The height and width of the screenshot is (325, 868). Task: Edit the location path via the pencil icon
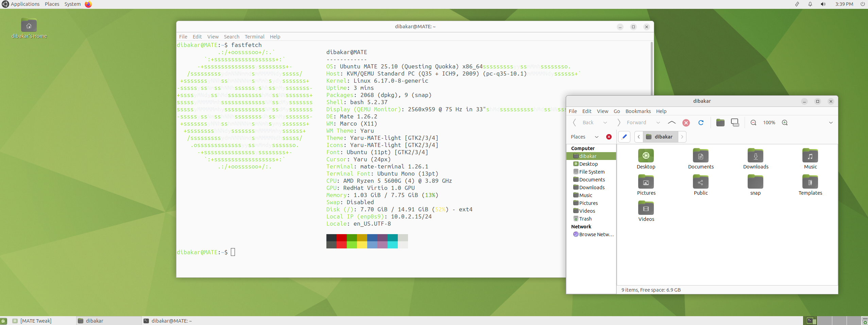point(624,137)
